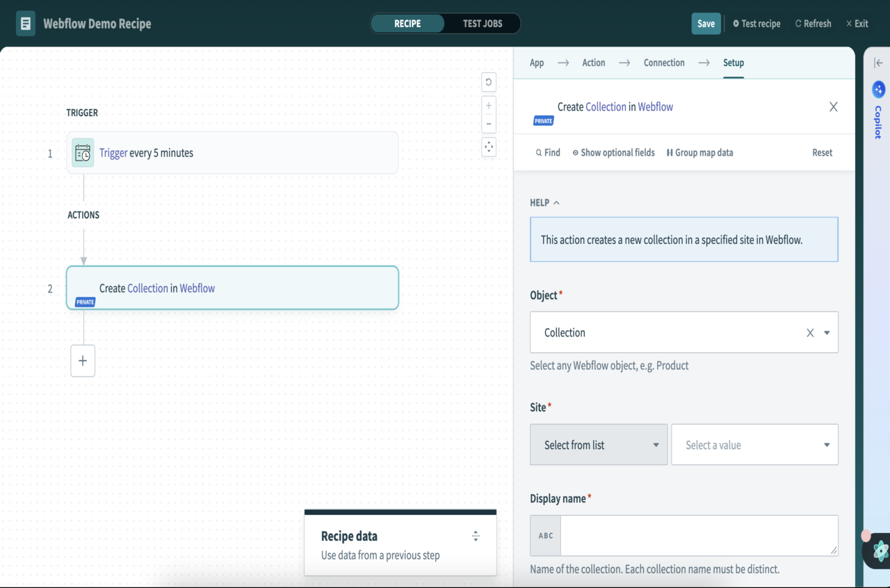Click the Recipe data panel drag handle

[x=476, y=535]
